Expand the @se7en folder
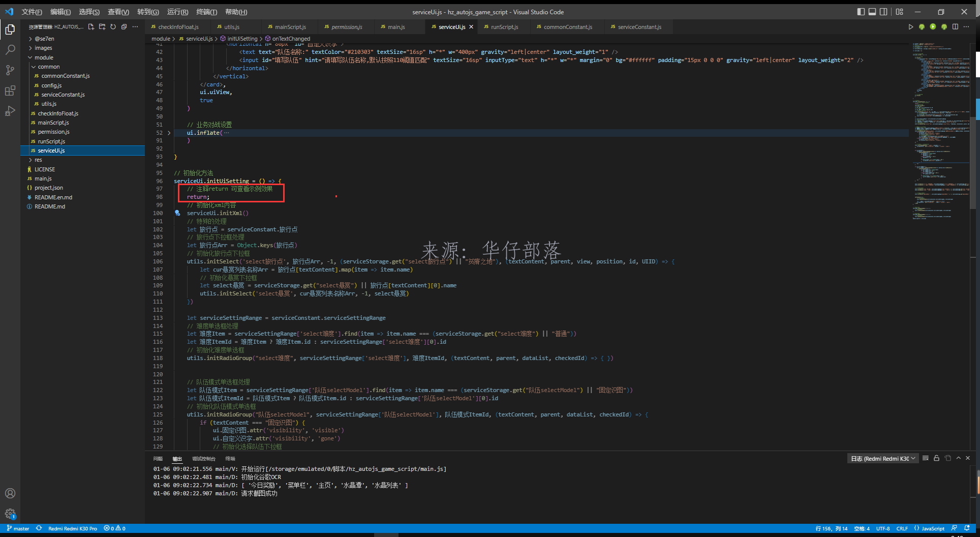Image resolution: width=980 pixels, height=537 pixels. [x=44, y=39]
